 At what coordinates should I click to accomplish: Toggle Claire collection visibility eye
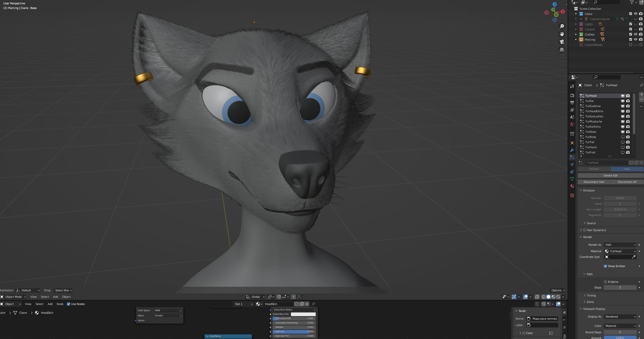[636, 14]
